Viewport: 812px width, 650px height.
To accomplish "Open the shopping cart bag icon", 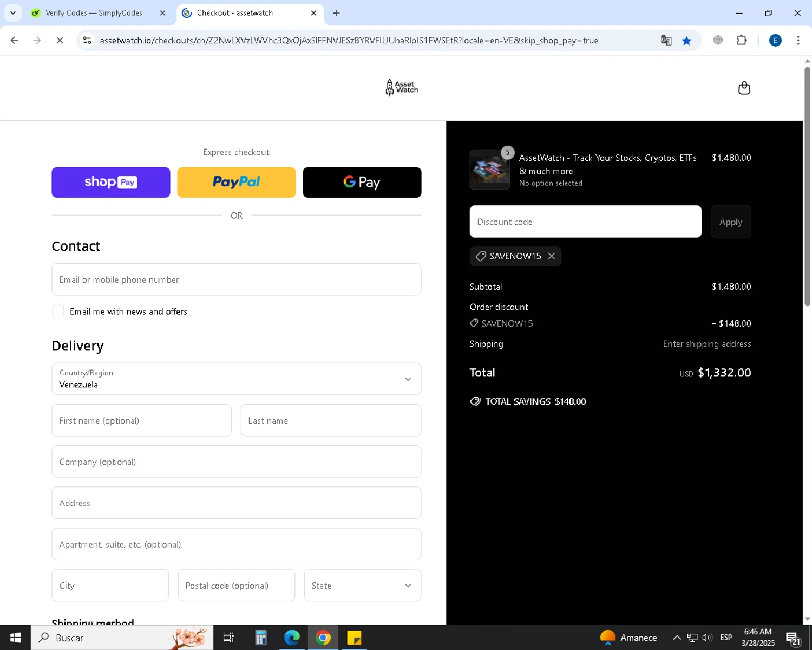I will tap(744, 88).
